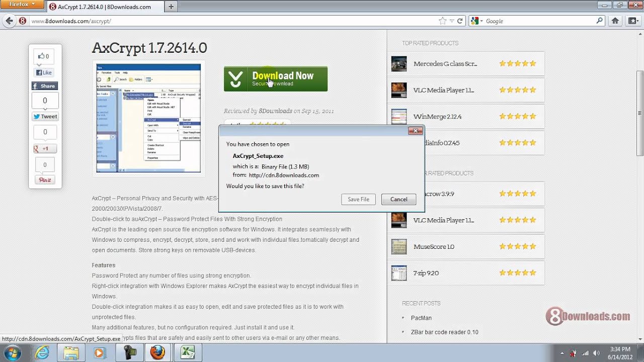
Task: Click the page vertical scrollbar
Action: pos(640,113)
